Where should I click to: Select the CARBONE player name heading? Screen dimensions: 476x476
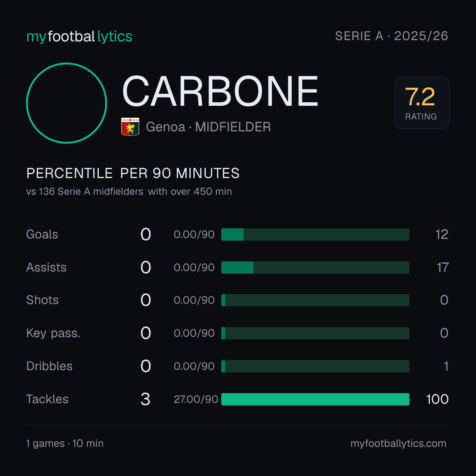(220, 91)
